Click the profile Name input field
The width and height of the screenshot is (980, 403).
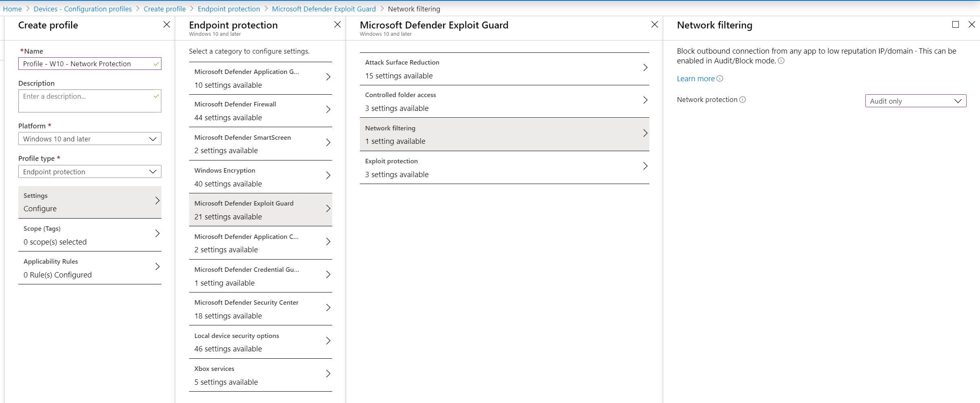point(90,63)
